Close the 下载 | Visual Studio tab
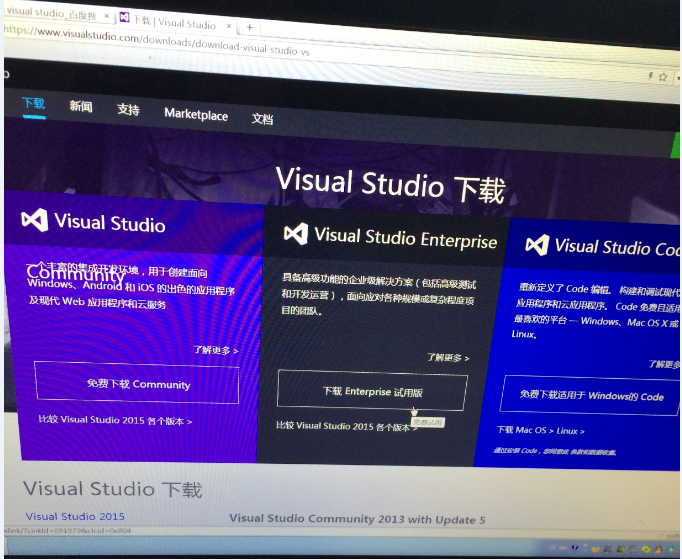The image size is (682, 559). 229,26
